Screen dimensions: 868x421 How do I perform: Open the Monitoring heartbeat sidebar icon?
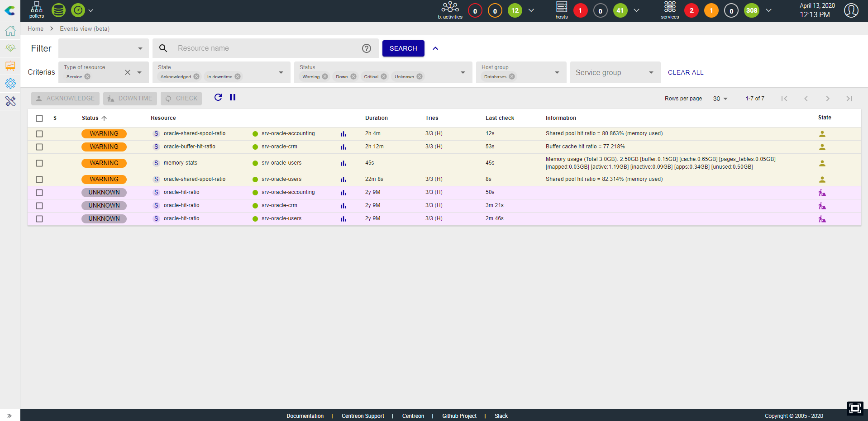tap(10, 48)
